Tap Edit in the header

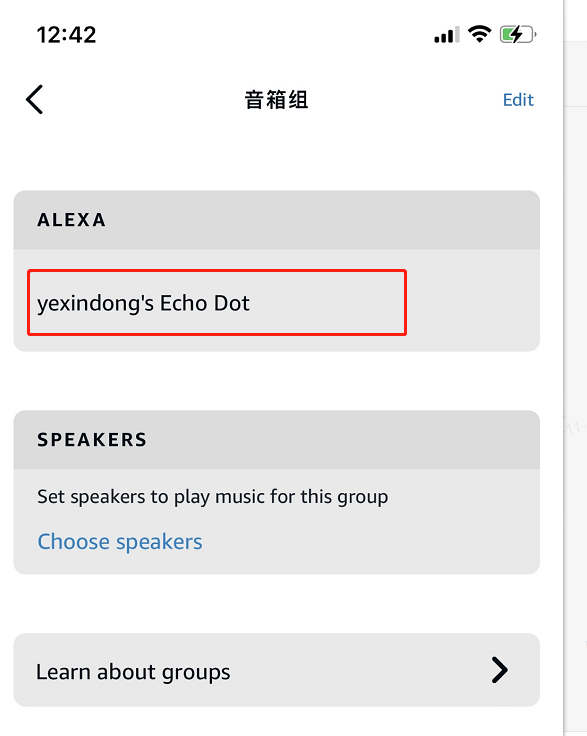coord(518,100)
